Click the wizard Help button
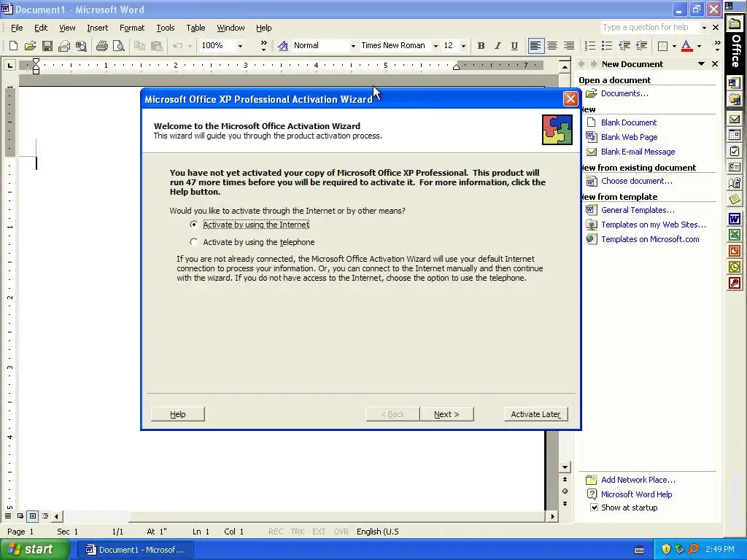 click(x=178, y=414)
